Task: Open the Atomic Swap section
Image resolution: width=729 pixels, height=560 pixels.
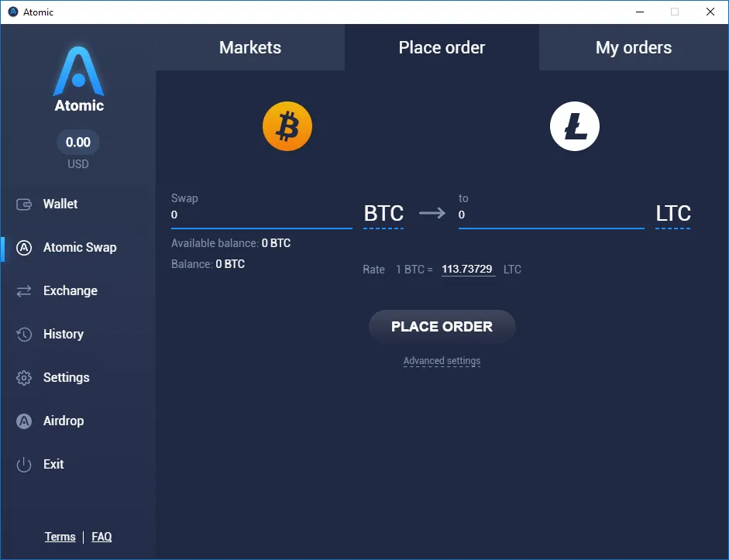Action: [x=80, y=248]
